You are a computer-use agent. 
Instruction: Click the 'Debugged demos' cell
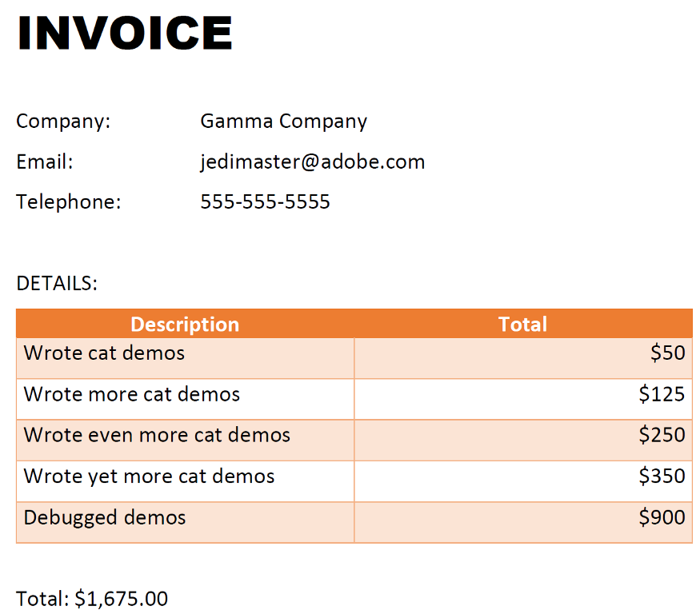point(105,518)
